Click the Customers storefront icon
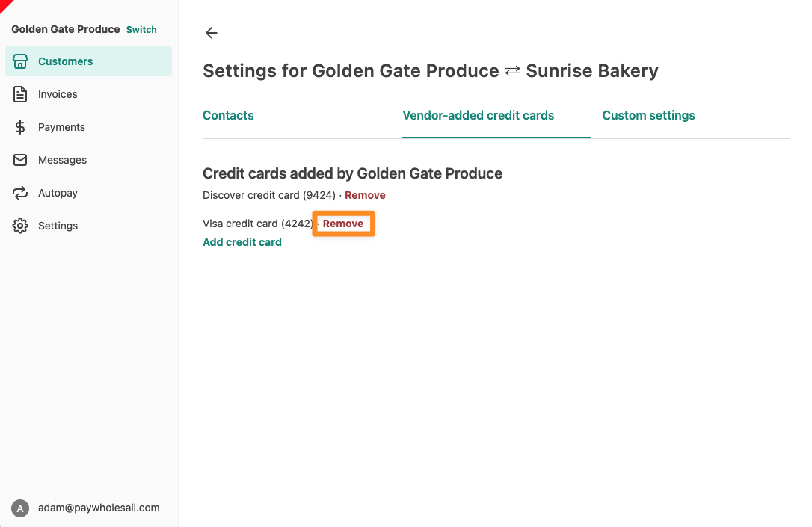Screen dimensions: 812x527 pos(20,61)
